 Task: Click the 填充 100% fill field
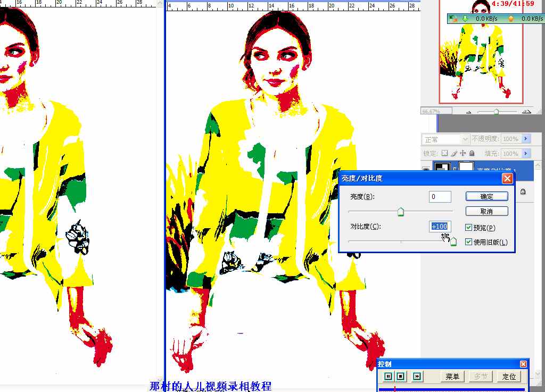511,154
